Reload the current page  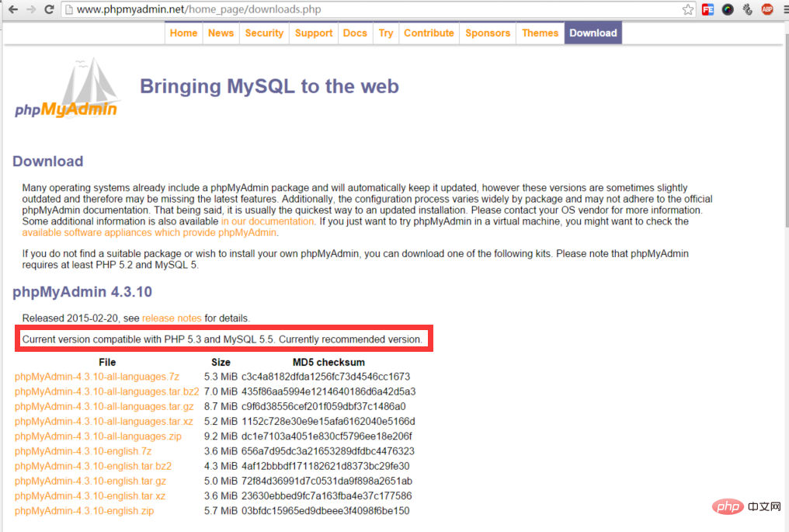coord(50,10)
